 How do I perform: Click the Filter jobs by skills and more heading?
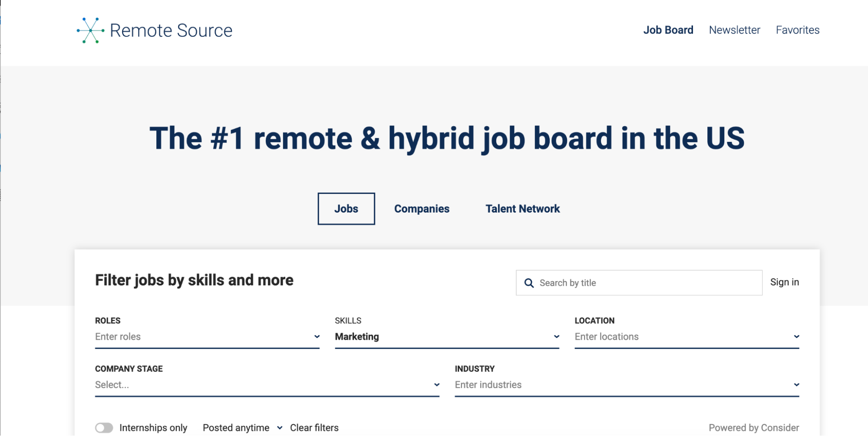(194, 280)
